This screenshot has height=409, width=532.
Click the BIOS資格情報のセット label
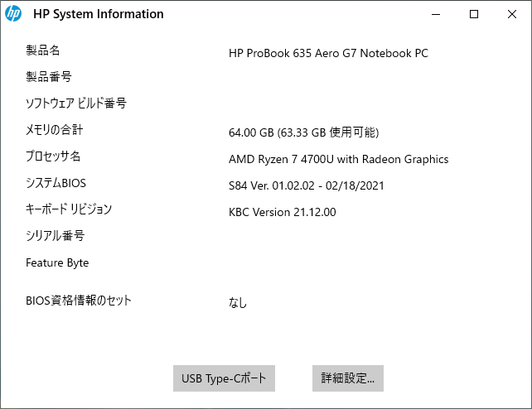[x=79, y=301]
